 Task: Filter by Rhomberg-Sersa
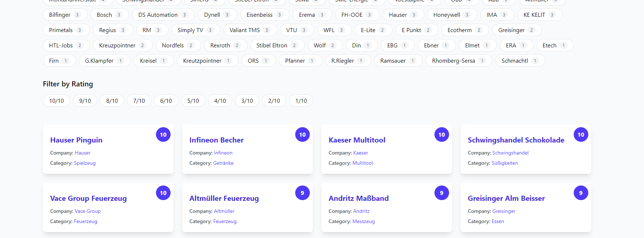click(x=459, y=61)
